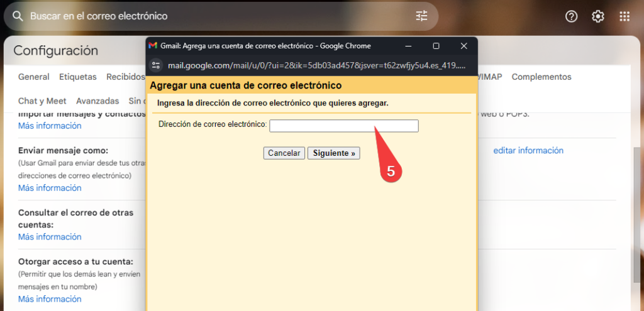Open the Etiquetas tab

(77, 77)
